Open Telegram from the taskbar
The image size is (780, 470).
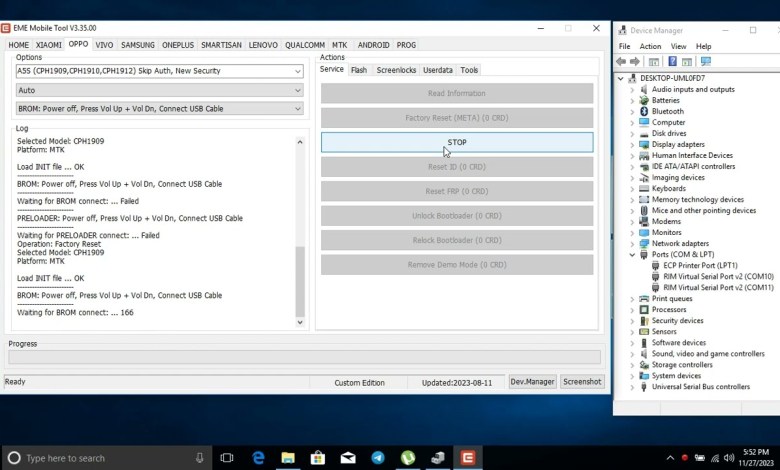coord(378,457)
